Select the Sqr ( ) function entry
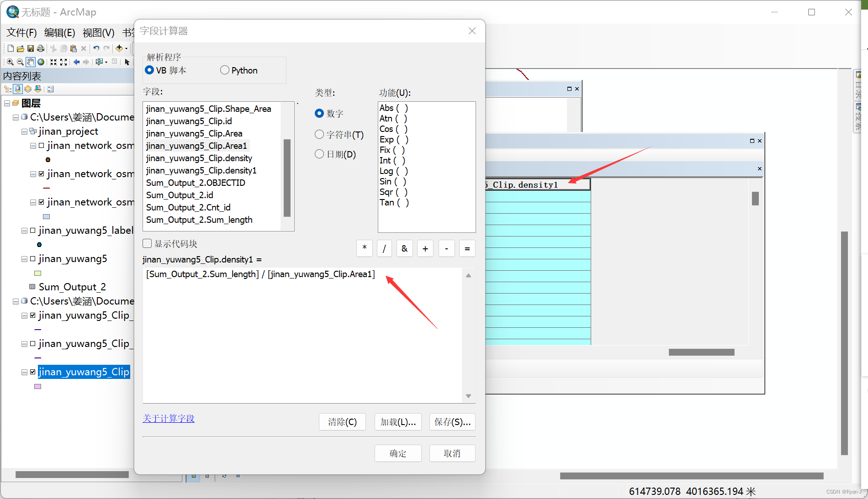Screen dimensions: 868x499 click(x=393, y=192)
